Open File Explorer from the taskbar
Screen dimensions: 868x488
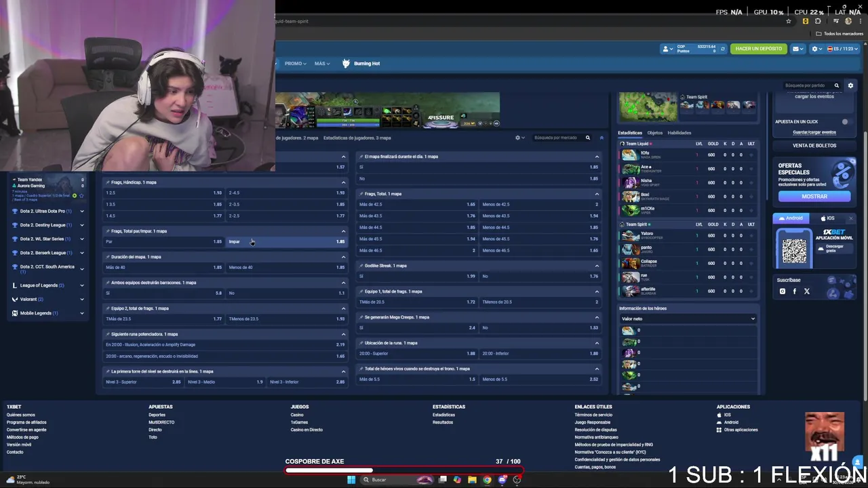[x=472, y=480]
